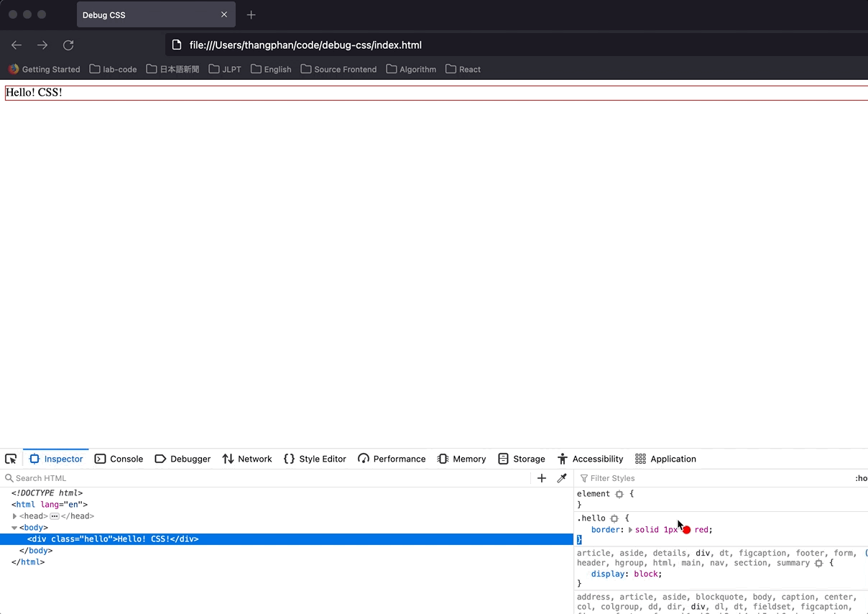The image size is (868, 614).
Task: Click the address bar file URL
Action: (x=305, y=45)
